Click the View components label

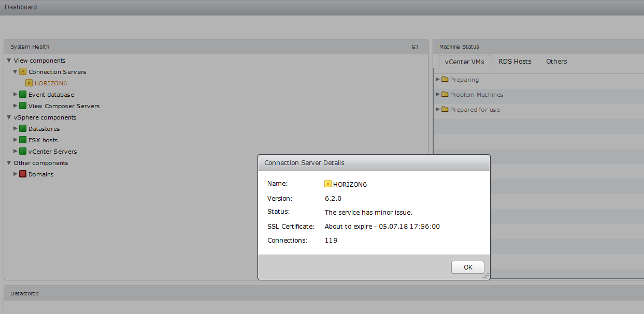click(40, 61)
